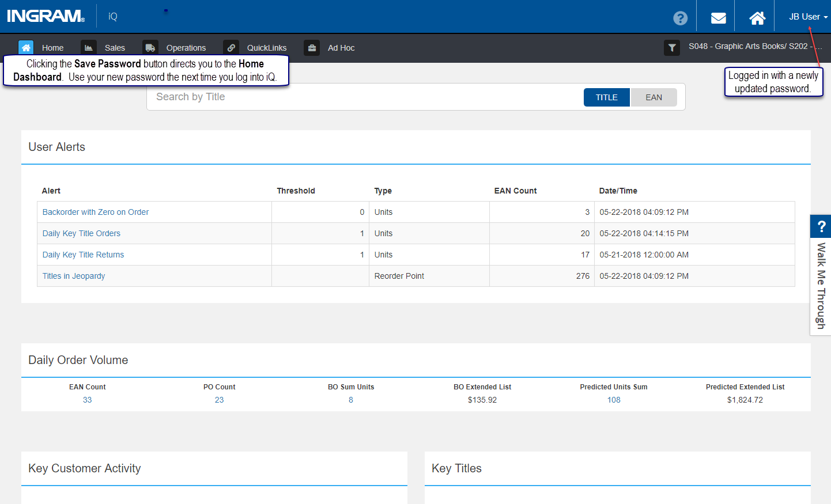831x504 pixels.
Task: Click the Home house icon in navigation bar
Action: coord(25,47)
